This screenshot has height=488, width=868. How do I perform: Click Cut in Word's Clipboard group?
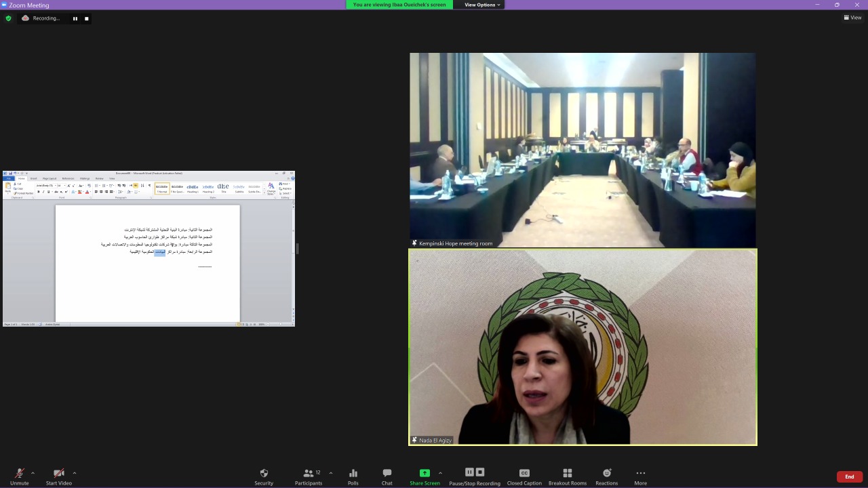[x=18, y=184]
